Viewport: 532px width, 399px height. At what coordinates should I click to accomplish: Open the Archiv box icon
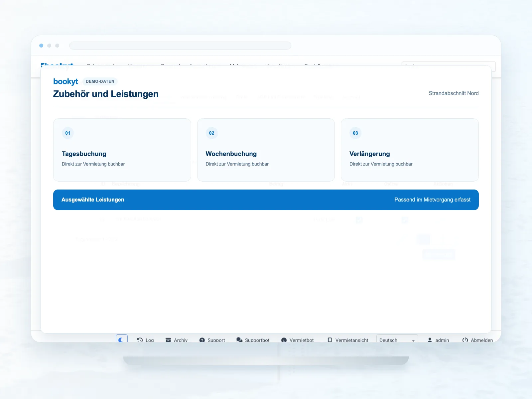point(168,340)
